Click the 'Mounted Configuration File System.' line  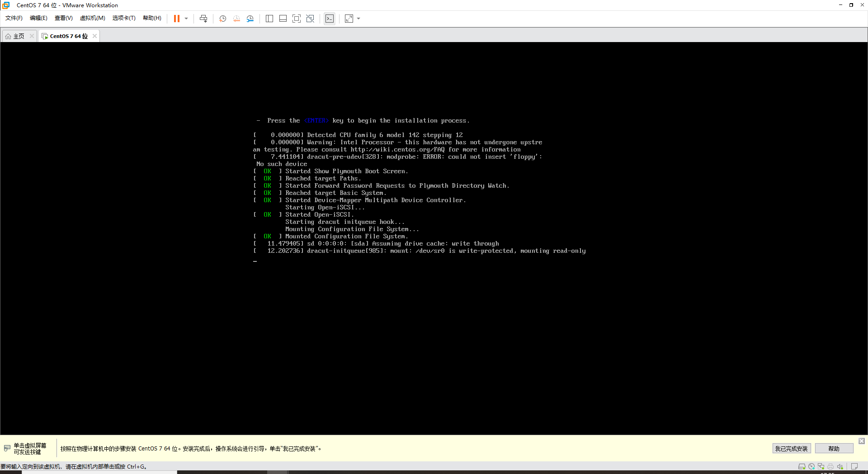pyautogui.click(x=330, y=237)
